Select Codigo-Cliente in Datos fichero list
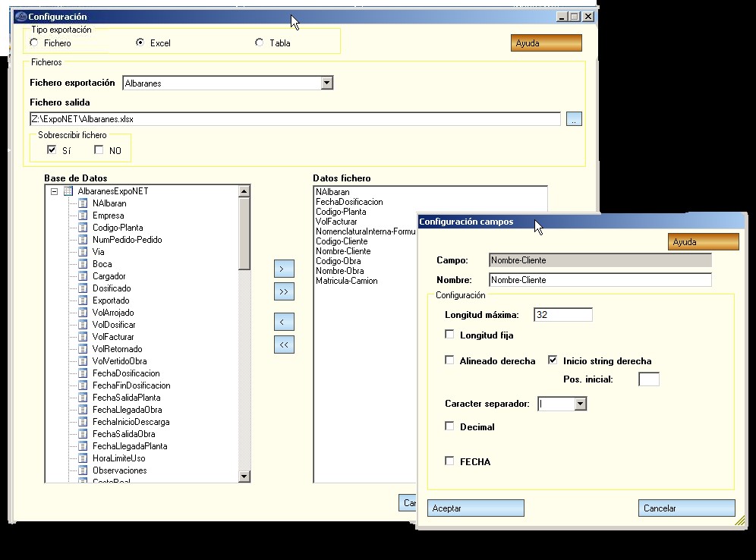This screenshot has width=756, height=560. tap(342, 241)
